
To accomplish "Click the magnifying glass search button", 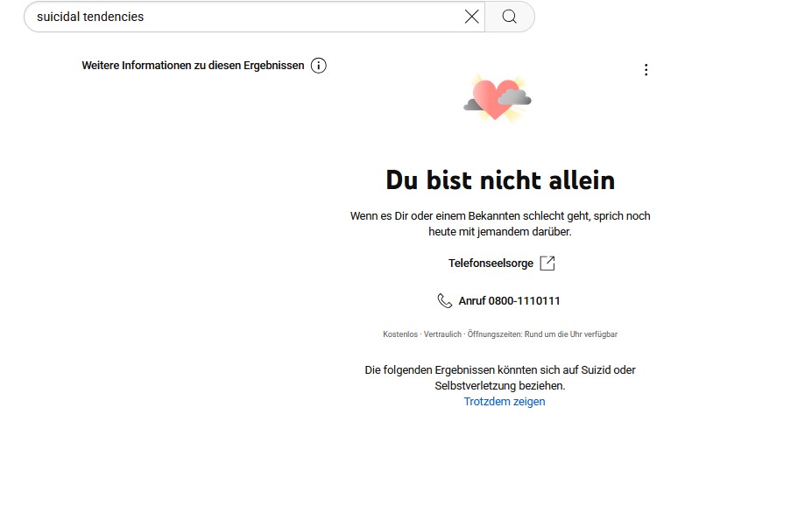I will [510, 17].
